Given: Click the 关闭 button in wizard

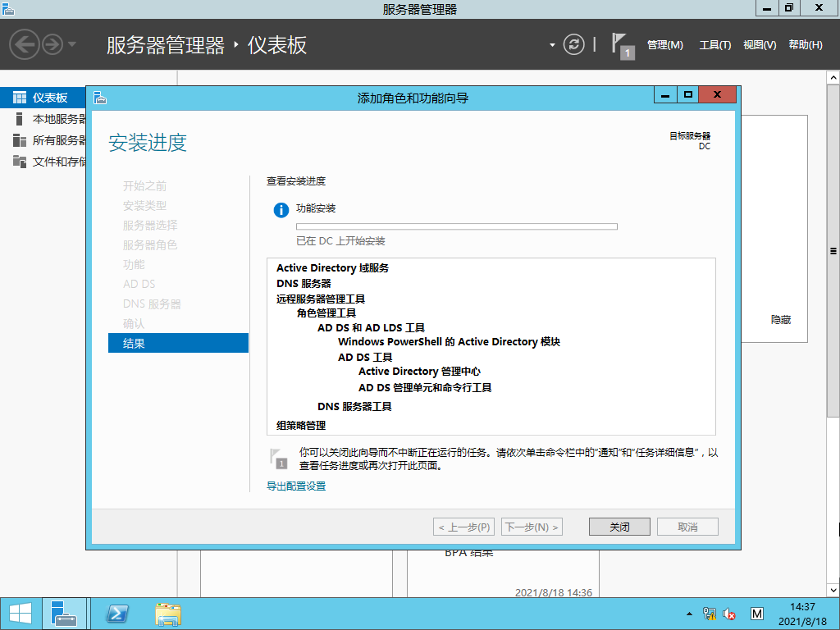Looking at the screenshot, I should (x=619, y=527).
